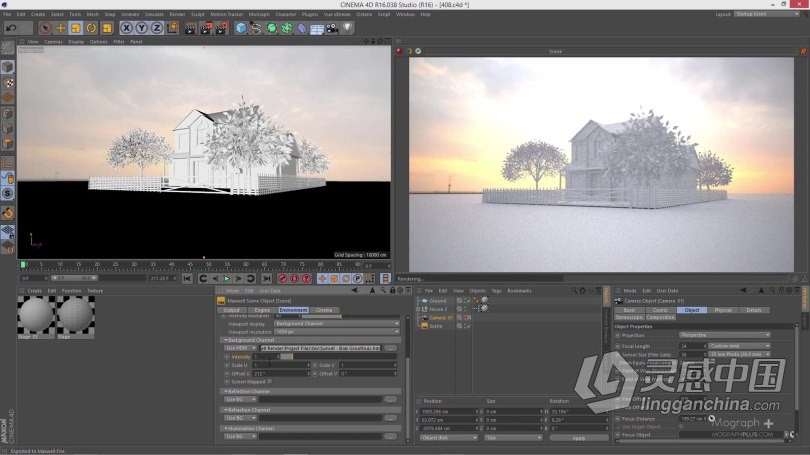810x455 pixels.
Task: Click browse button in Reflection Channel row
Action: coord(391,399)
